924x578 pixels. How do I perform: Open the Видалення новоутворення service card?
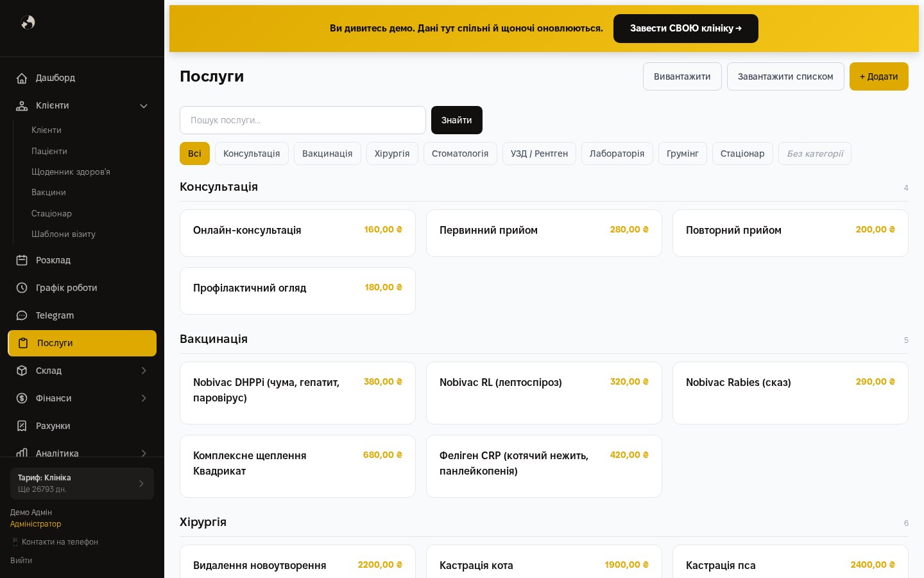[x=298, y=562]
